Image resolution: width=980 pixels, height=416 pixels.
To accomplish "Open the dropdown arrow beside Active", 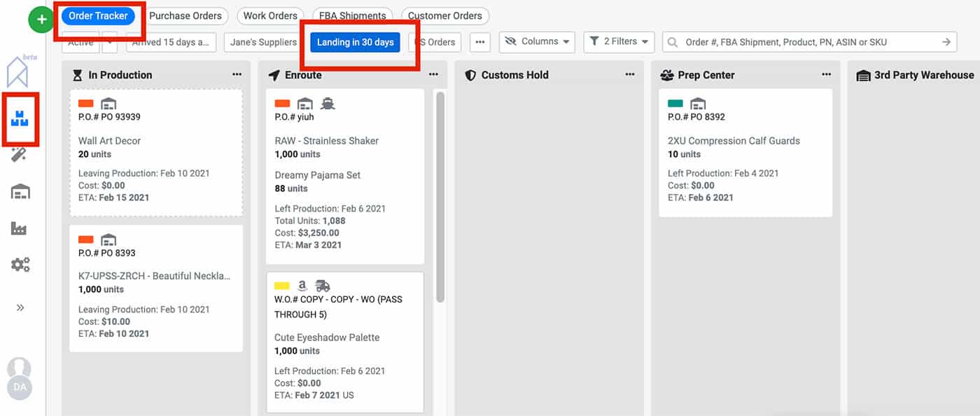I will pos(110,42).
